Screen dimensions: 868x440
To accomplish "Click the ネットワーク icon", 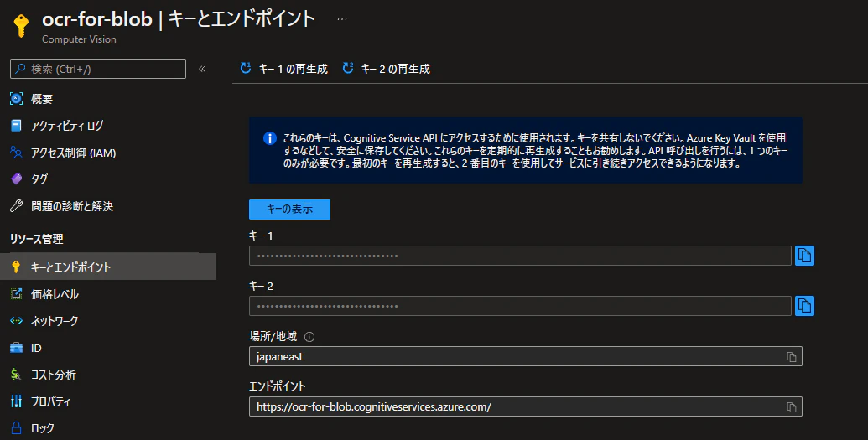I will click(x=17, y=320).
